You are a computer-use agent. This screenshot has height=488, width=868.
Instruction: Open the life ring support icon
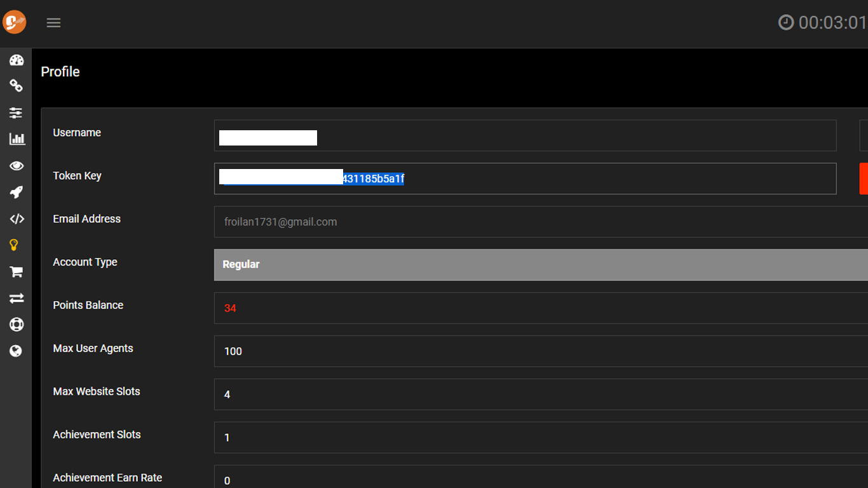(x=17, y=324)
